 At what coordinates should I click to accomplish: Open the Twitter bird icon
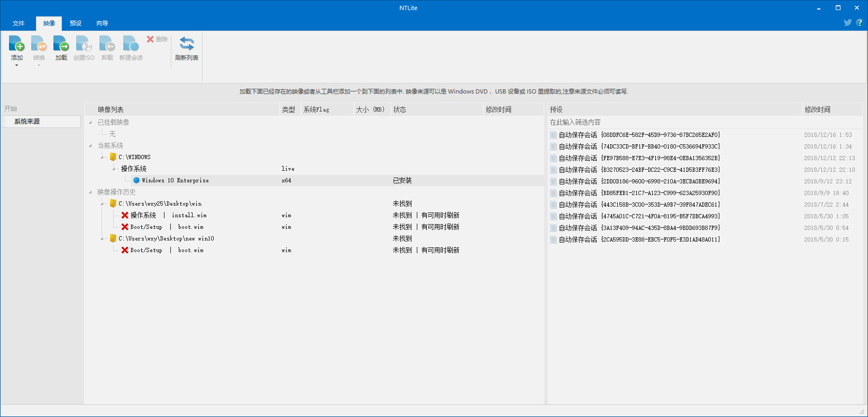[847, 23]
